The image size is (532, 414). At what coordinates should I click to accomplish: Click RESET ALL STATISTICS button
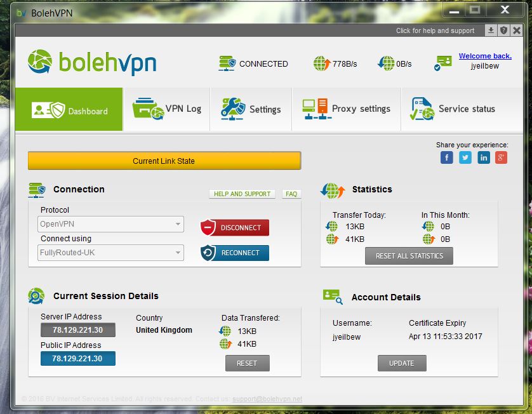coord(409,256)
